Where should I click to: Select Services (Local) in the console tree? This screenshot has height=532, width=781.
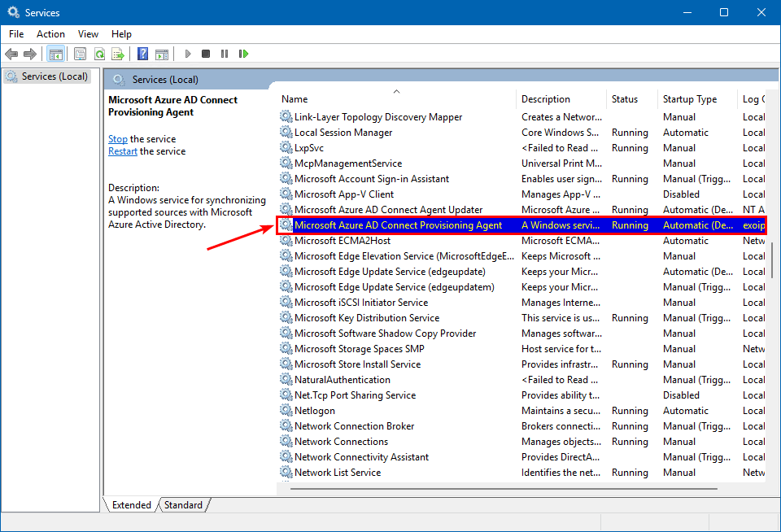[x=54, y=76]
